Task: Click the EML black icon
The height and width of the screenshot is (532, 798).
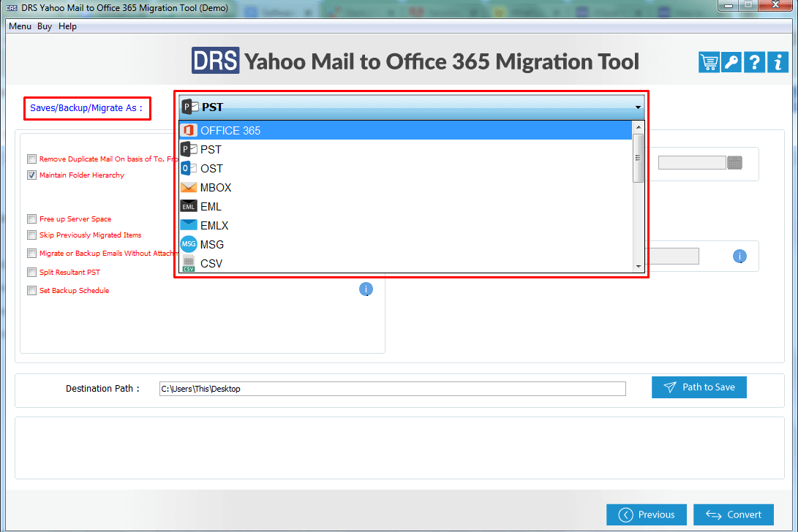Action: pyautogui.click(x=189, y=207)
